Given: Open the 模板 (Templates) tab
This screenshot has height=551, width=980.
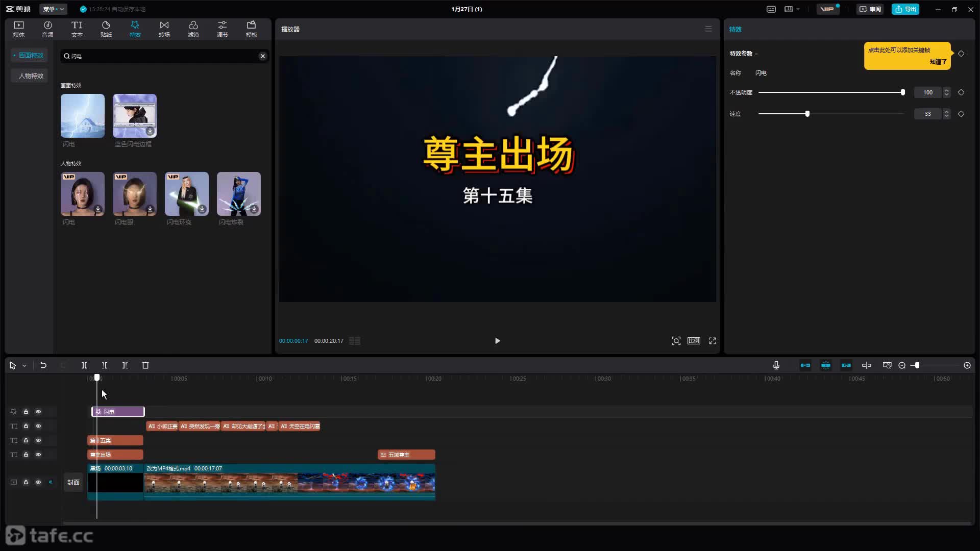Looking at the screenshot, I should (251, 29).
